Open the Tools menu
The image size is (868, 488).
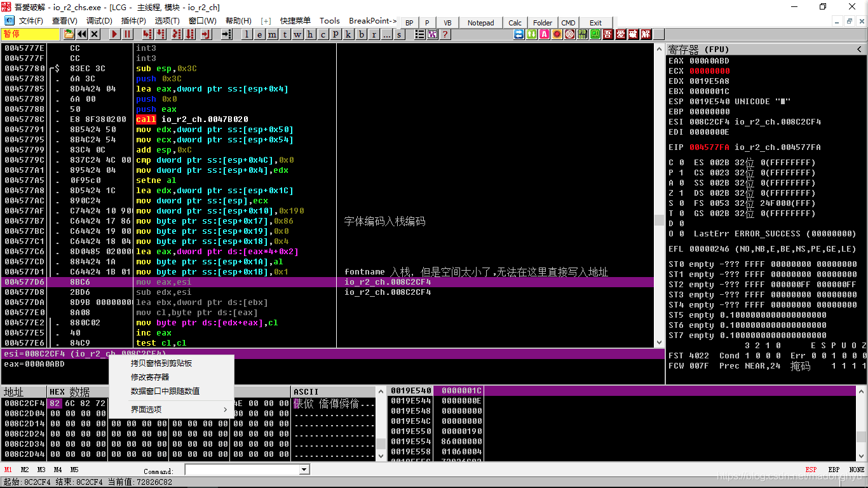coord(330,21)
